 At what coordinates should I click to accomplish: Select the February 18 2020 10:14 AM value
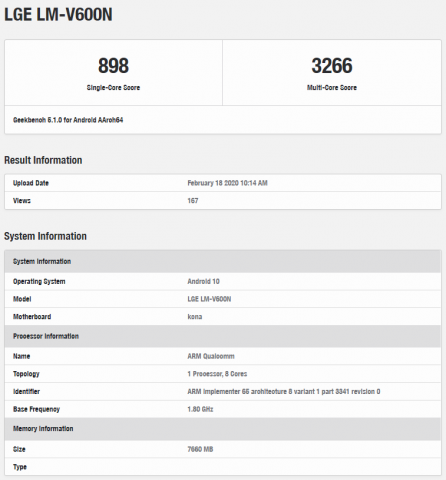coord(227,183)
